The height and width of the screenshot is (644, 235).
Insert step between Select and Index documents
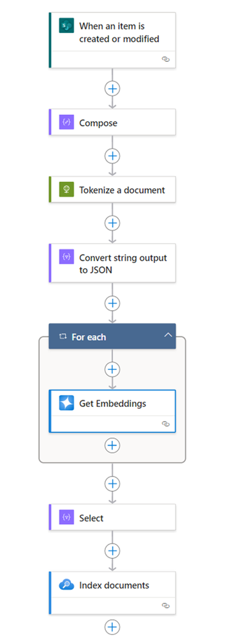click(112, 551)
